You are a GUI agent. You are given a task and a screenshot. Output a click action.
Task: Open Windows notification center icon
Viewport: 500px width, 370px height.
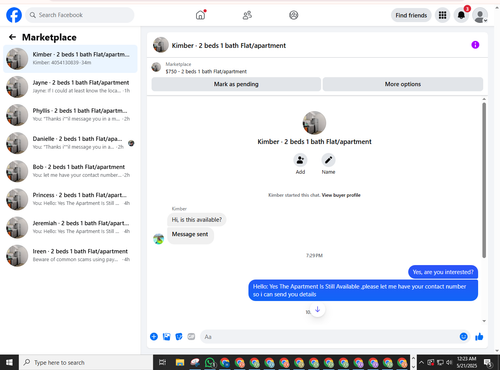click(488, 362)
